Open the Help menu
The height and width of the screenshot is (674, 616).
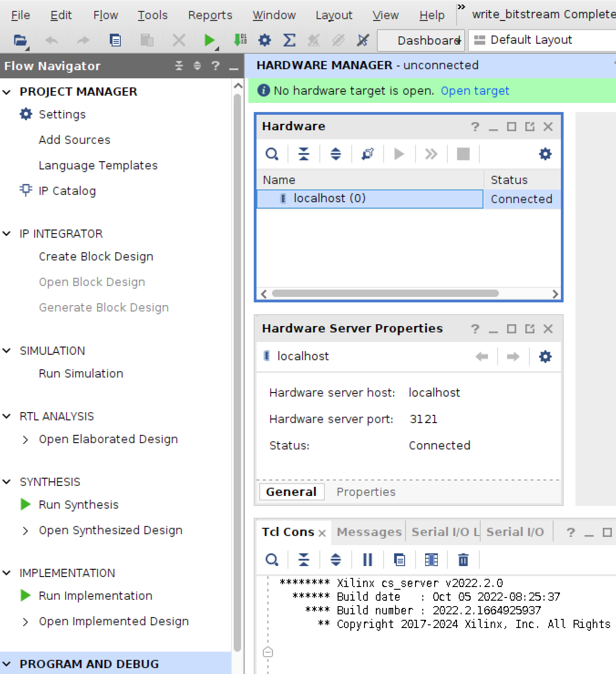(431, 15)
